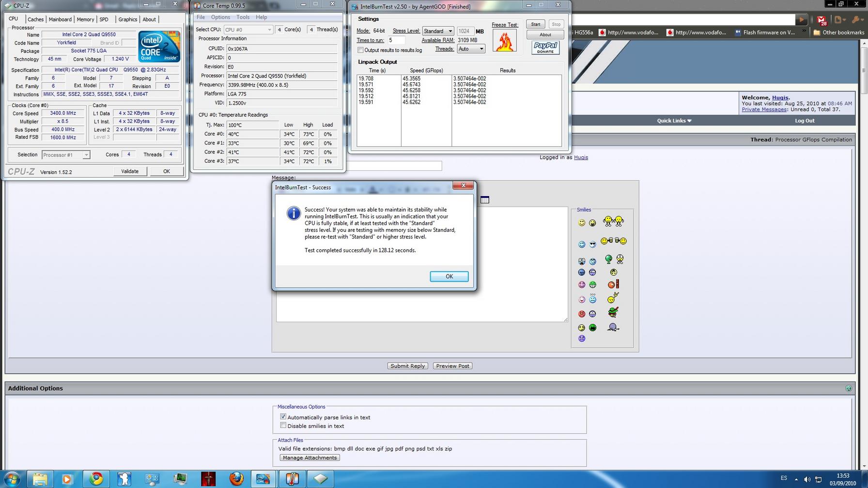
Task: Collapse the Additional Options section
Action: click(848, 388)
